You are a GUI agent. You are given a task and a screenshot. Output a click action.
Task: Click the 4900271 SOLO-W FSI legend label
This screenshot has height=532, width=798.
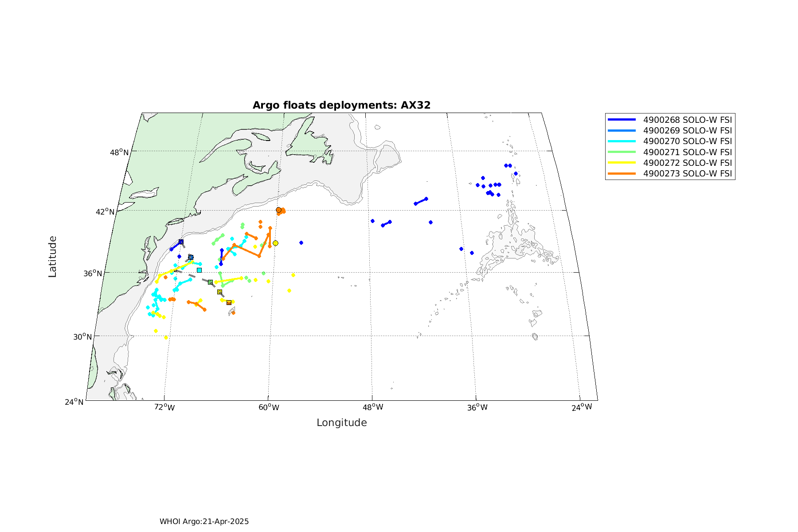point(687,152)
